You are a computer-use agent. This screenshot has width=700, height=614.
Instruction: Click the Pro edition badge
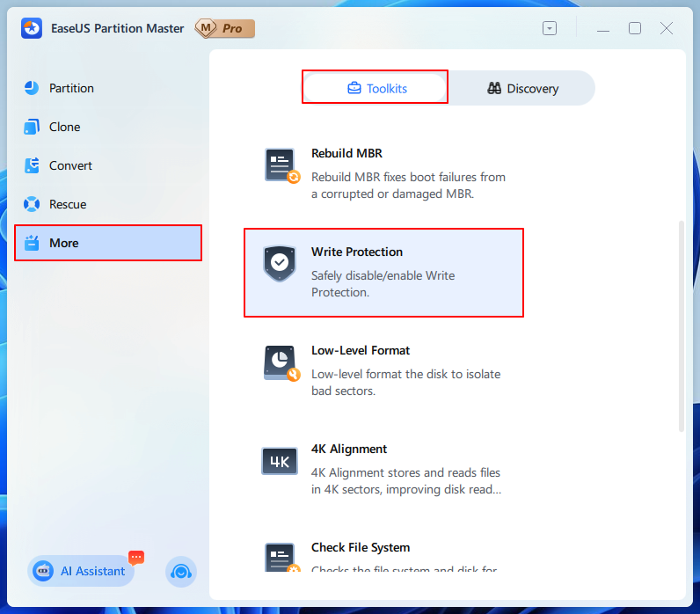223,28
